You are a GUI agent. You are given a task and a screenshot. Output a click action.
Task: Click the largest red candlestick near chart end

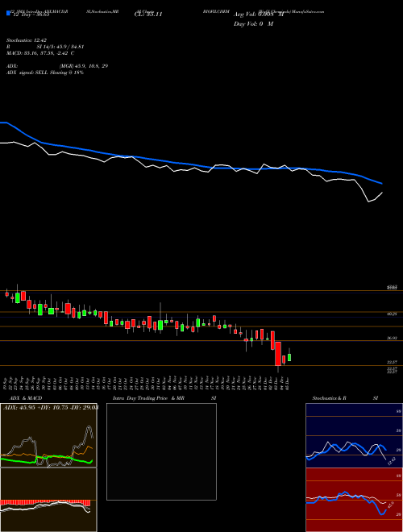[x=278, y=354]
